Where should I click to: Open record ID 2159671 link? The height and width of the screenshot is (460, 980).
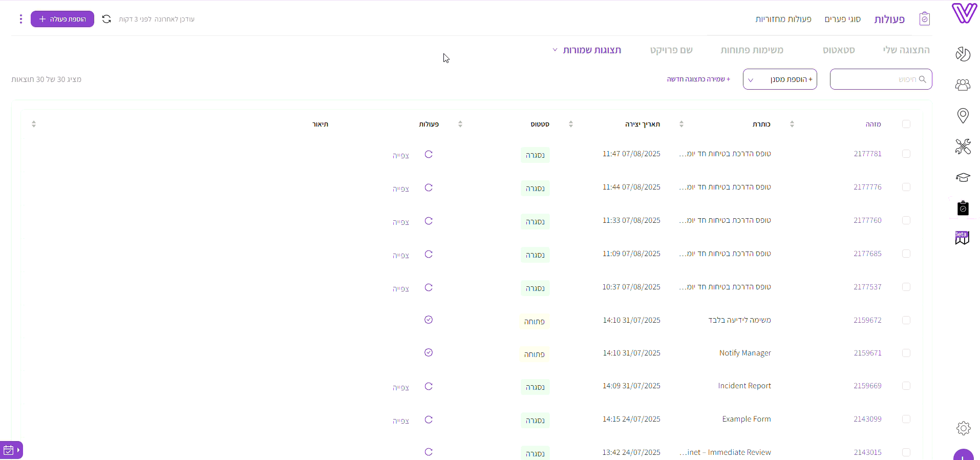[x=868, y=353]
